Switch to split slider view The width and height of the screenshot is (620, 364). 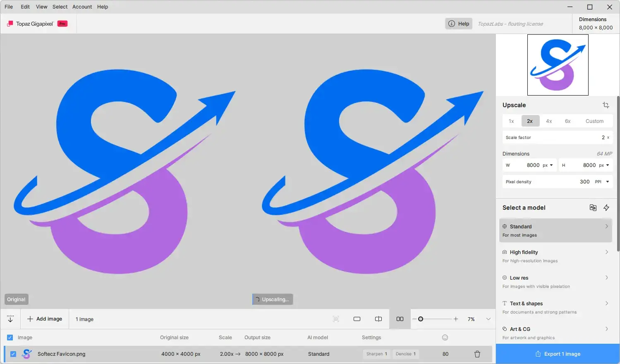click(378, 319)
